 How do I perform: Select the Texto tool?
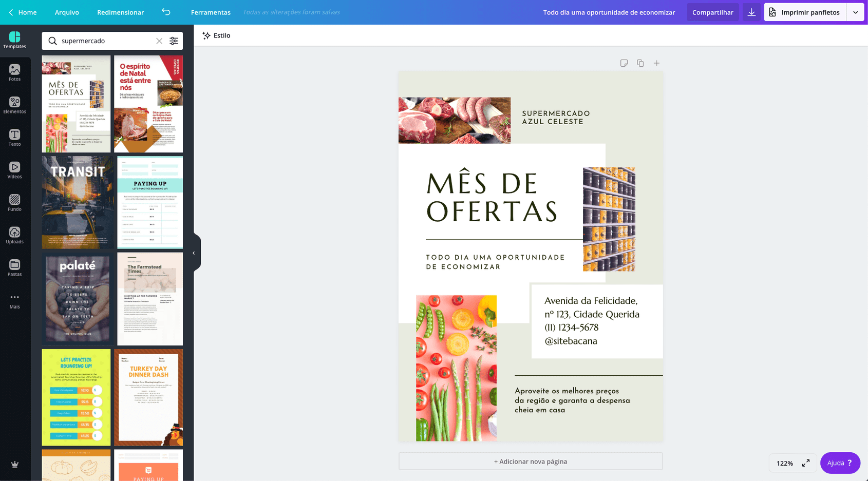[14, 138]
